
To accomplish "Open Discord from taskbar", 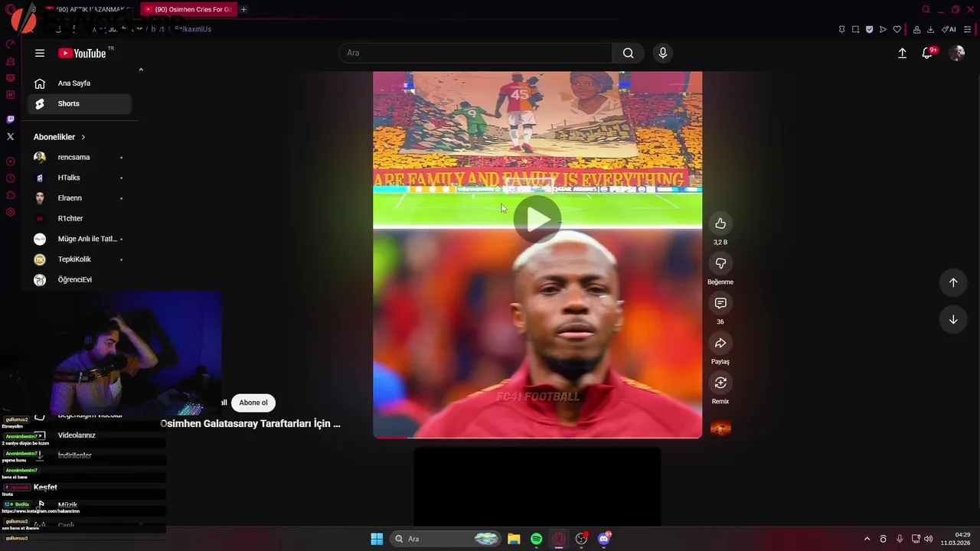I will click(604, 539).
